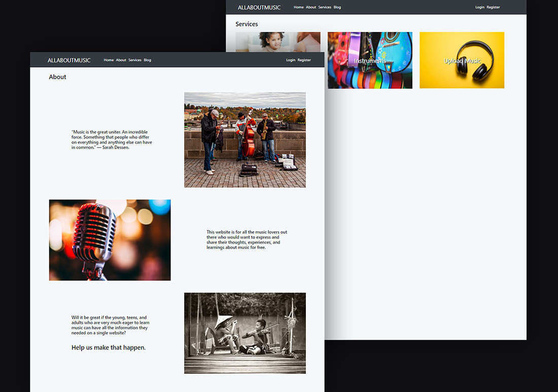The image size is (558, 392).
Task: Click Login on the Services page
Action: coord(480,8)
